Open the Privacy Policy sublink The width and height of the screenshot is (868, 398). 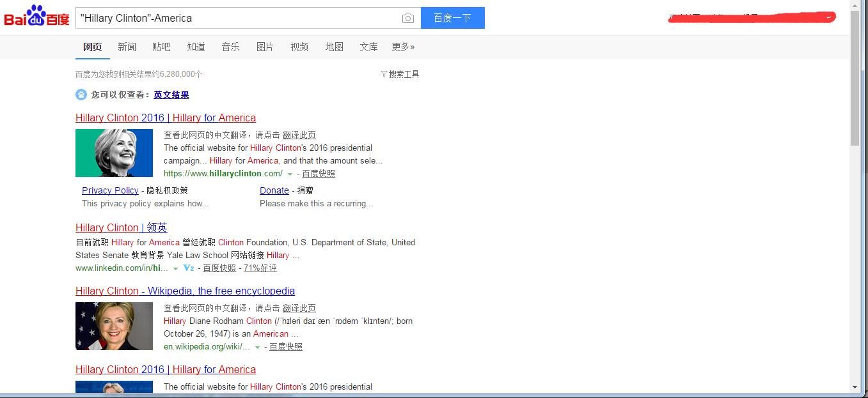[110, 190]
